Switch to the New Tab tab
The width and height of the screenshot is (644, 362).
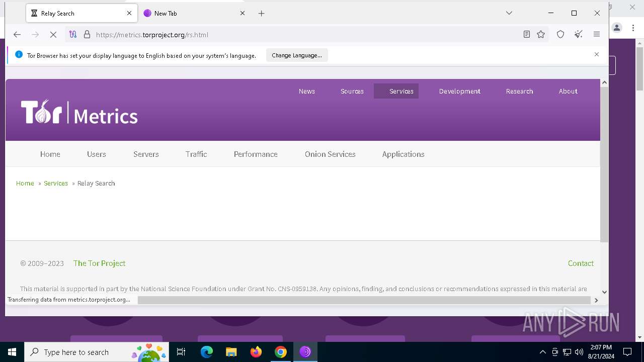pyautogui.click(x=194, y=14)
